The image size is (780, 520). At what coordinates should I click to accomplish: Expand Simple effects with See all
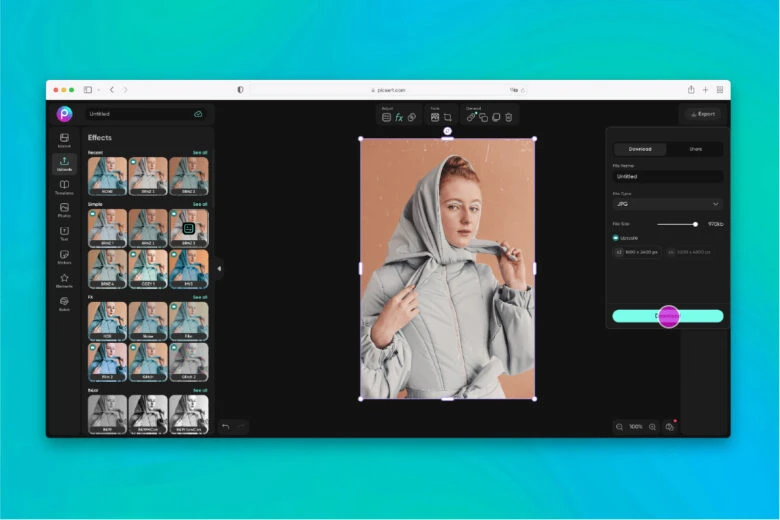point(200,204)
